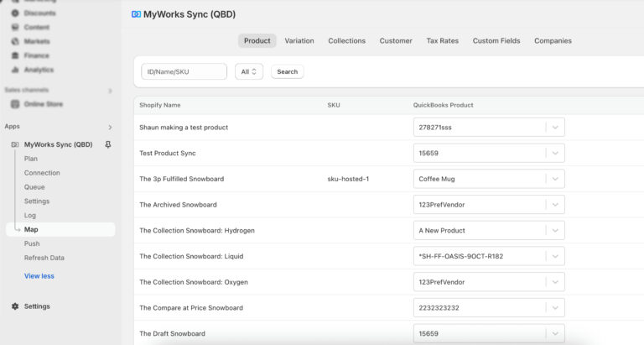
Task: Click The Collection Snowboard: Oxygen name
Action: 194,282
